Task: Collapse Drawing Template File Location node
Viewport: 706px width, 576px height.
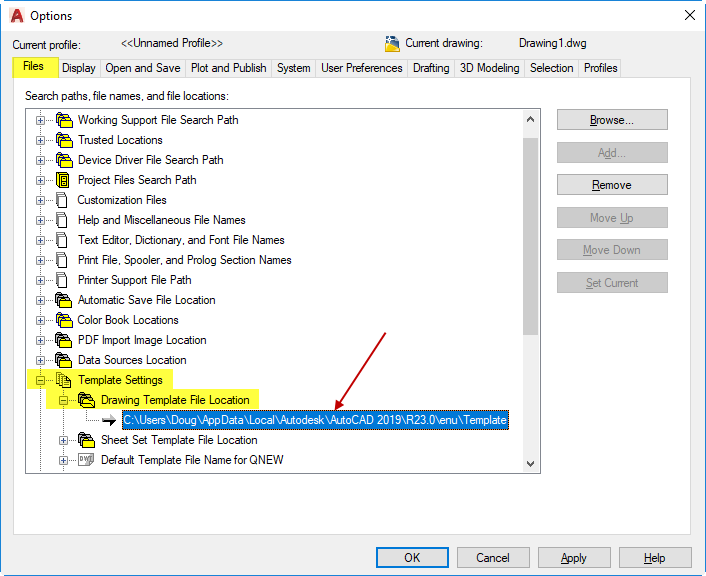Action: point(63,400)
